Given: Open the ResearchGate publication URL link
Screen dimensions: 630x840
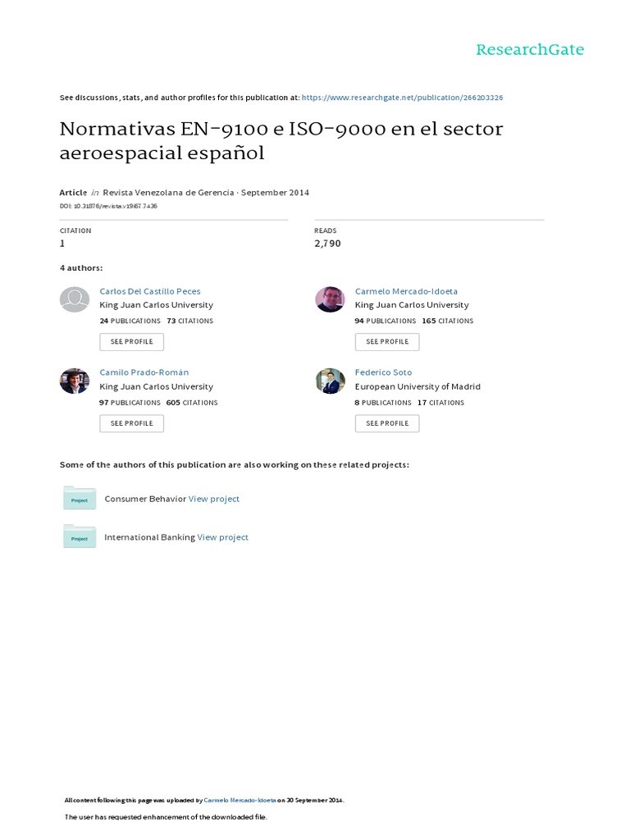Looking at the screenshot, I should [402, 98].
